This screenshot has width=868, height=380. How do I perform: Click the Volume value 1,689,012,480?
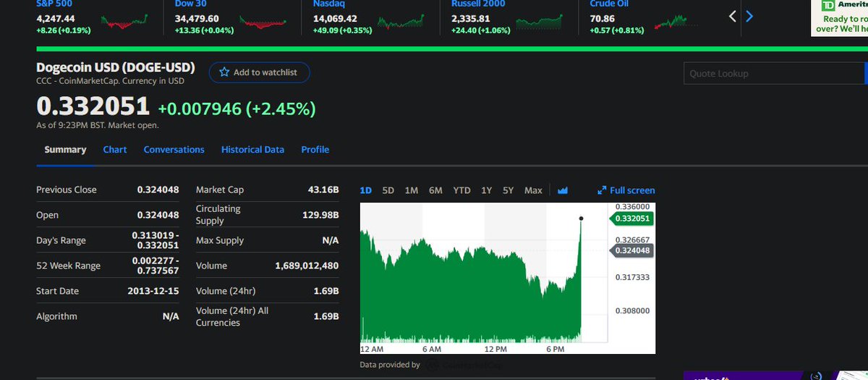point(307,266)
